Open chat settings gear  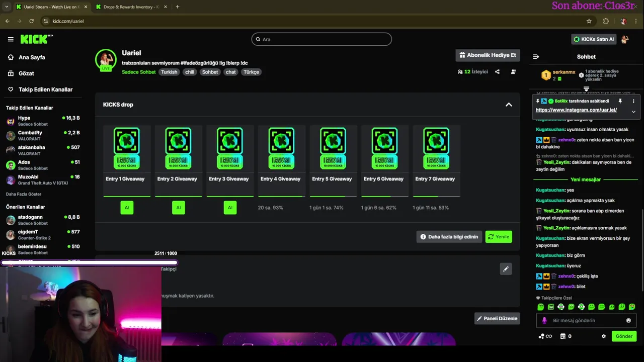(604, 336)
